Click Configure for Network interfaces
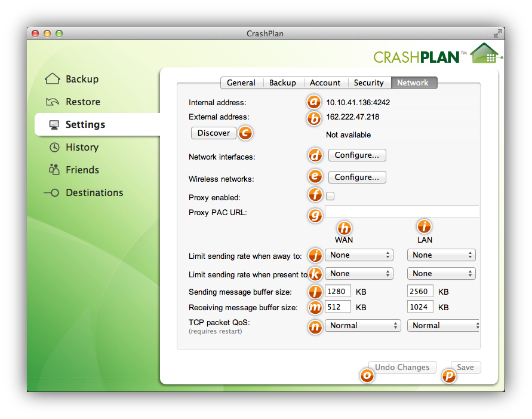Image resolution: width=532 pixels, height=419 pixels. pyautogui.click(x=357, y=155)
